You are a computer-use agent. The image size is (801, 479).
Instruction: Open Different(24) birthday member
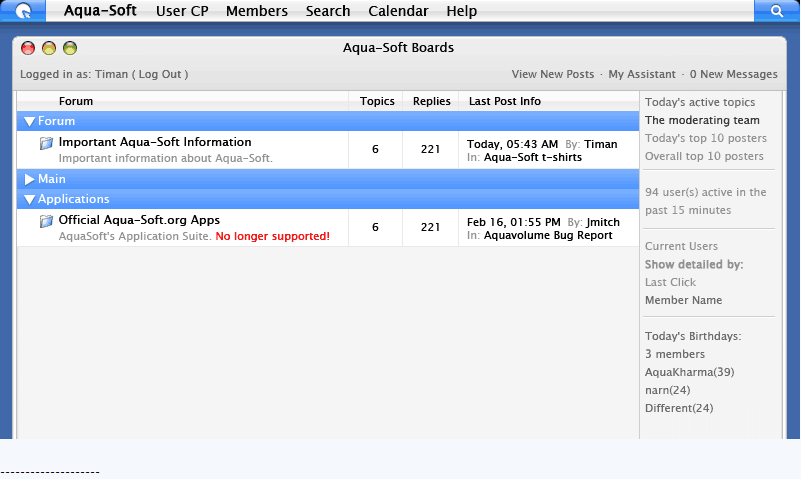(x=679, y=408)
